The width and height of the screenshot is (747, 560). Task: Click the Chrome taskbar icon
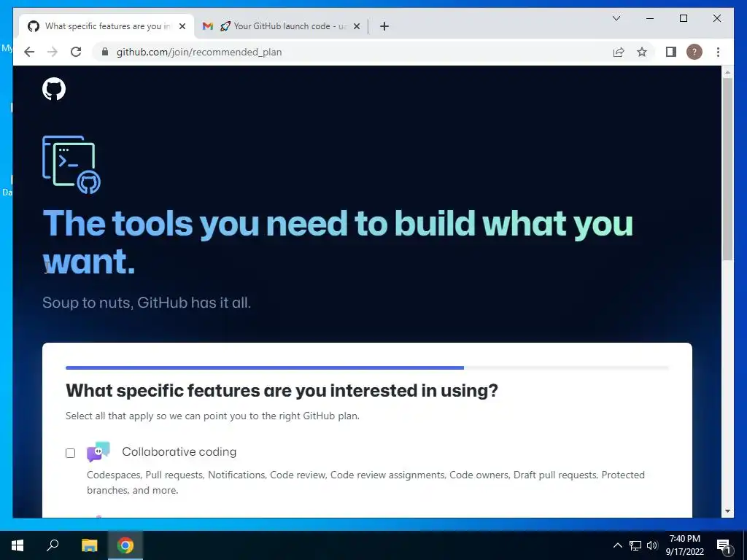point(125,545)
